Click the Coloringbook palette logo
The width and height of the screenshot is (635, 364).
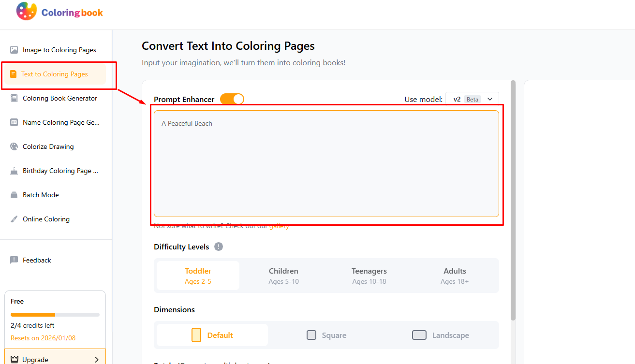pos(26,12)
